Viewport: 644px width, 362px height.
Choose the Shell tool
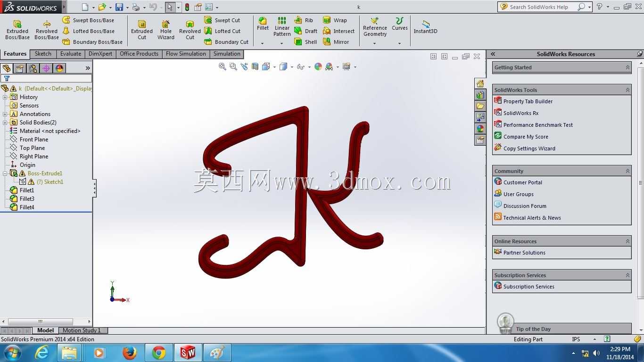305,42
